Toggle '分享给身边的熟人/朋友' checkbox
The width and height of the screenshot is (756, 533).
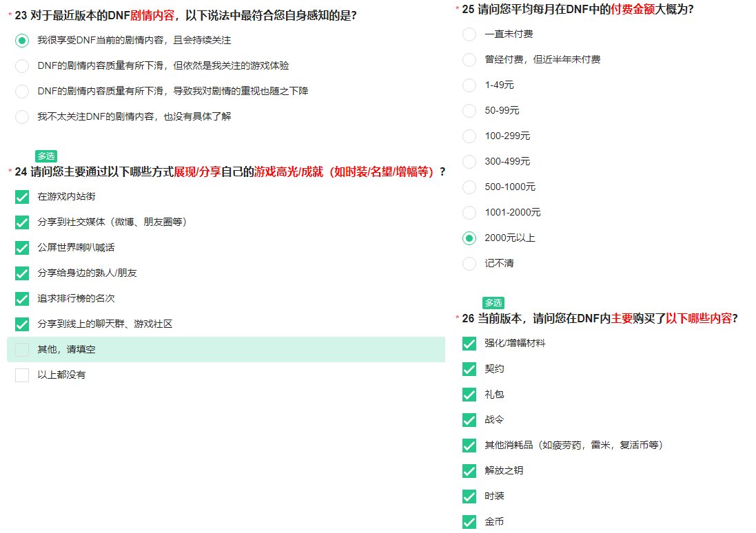21,273
